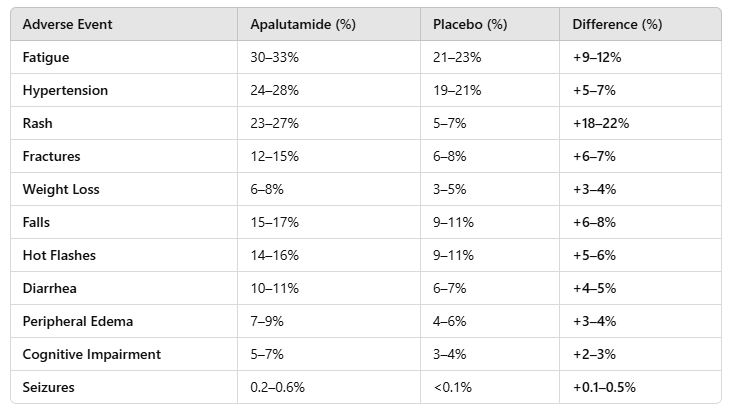Select the Seizures placebo value <0.1%
The width and height of the screenshot is (736, 411).
(452, 387)
